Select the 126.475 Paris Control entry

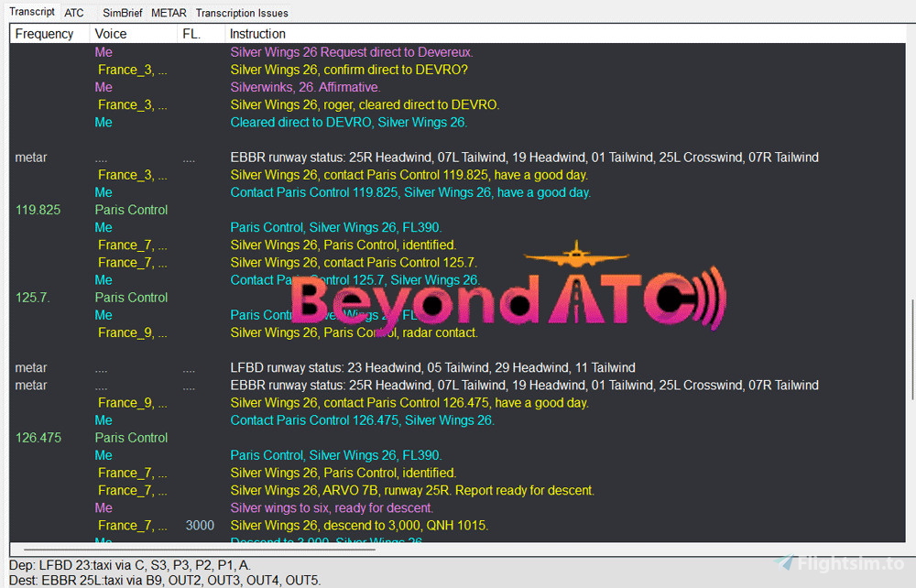tap(131, 438)
